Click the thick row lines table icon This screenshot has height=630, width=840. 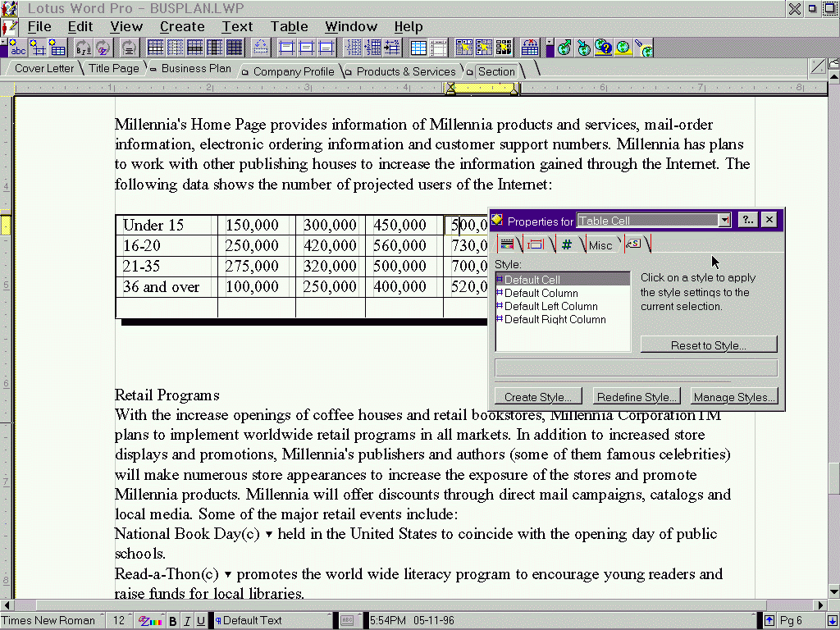pyautogui.click(x=194, y=48)
